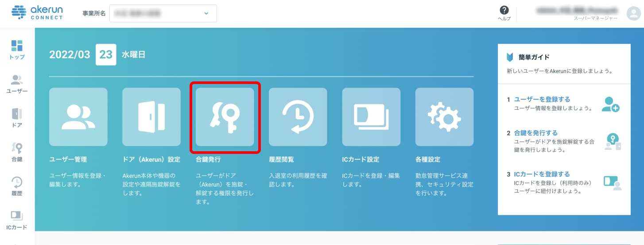Open the ユーザーを登録する link
The height and width of the screenshot is (245, 644).
point(542,100)
